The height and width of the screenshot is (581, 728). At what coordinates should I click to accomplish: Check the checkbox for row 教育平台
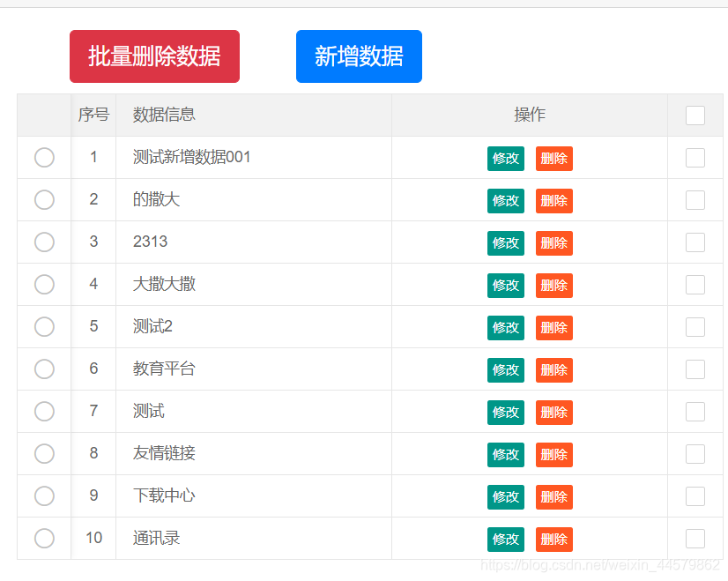click(x=695, y=369)
